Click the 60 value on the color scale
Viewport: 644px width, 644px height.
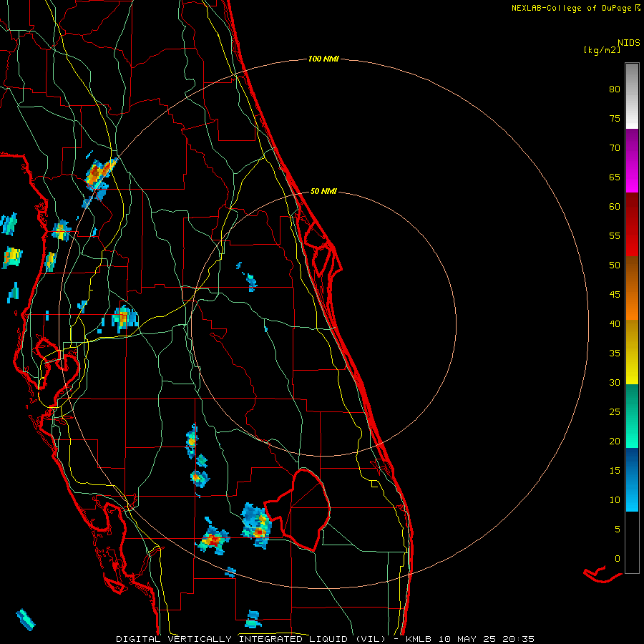615,207
